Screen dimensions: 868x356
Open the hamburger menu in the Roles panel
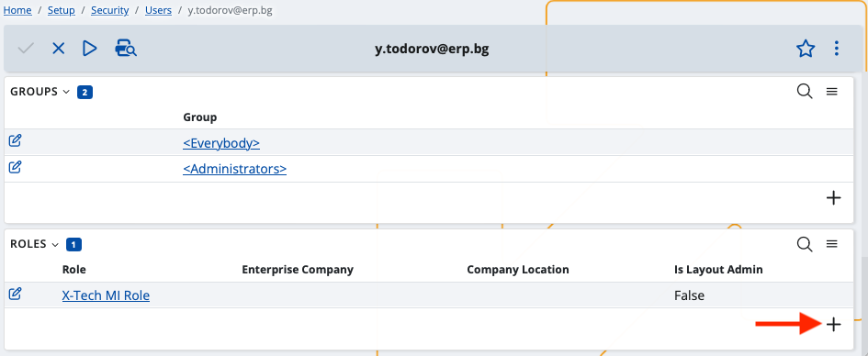click(831, 244)
